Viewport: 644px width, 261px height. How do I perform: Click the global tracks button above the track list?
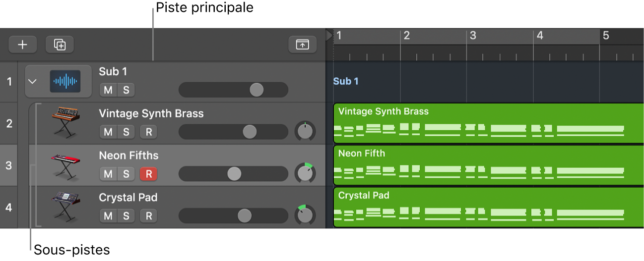click(302, 45)
